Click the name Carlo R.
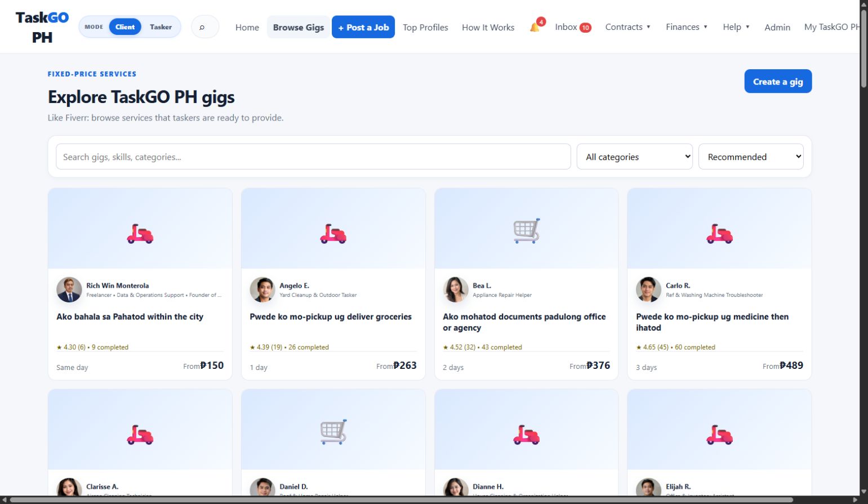 678,286
